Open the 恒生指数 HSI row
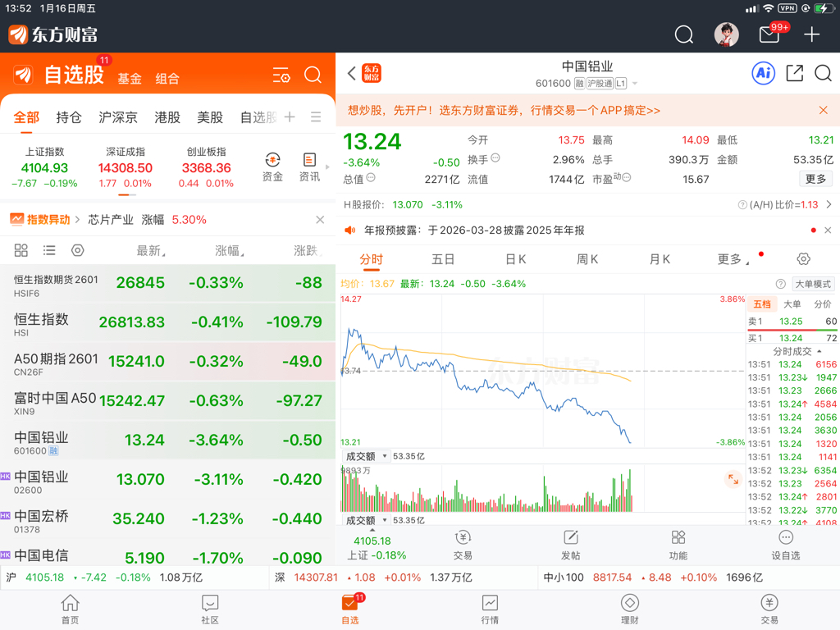 pyautogui.click(x=167, y=322)
